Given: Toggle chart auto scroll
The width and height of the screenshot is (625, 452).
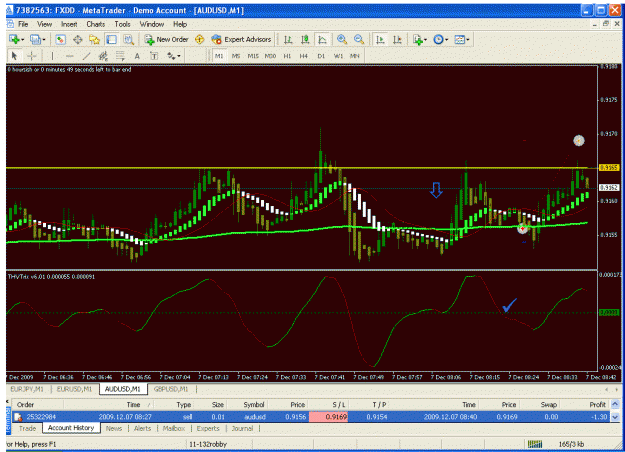Looking at the screenshot, I should pyautogui.click(x=380, y=39).
